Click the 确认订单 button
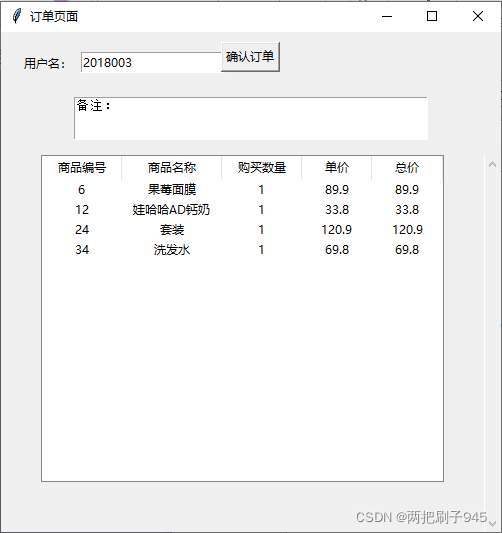Viewport: 502px width, 533px height. pos(250,57)
